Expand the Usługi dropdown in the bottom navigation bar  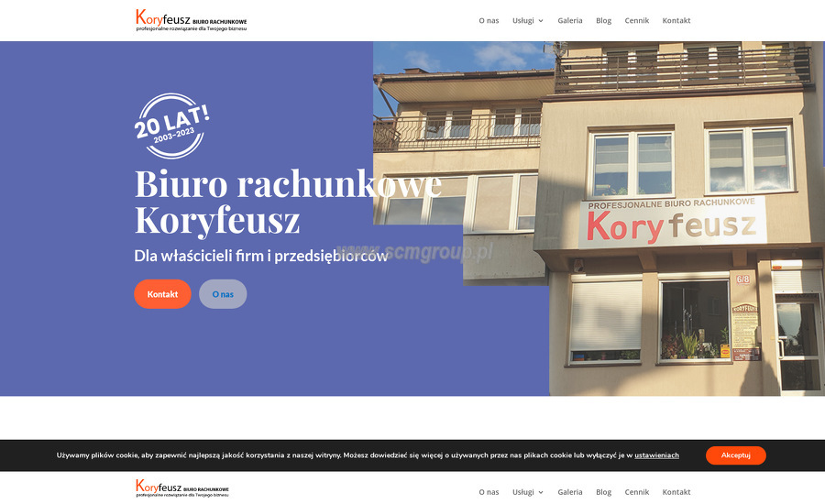tap(528, 492)
